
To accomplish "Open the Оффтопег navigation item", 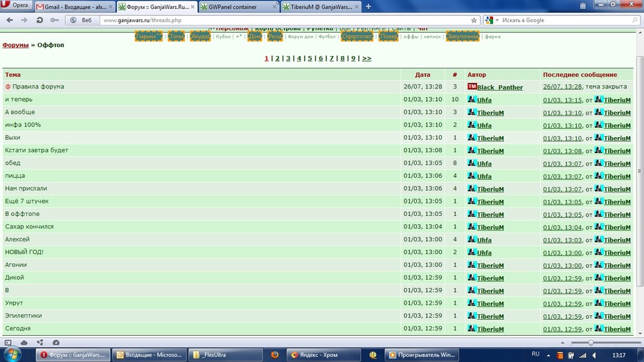I will click(357, 36).
